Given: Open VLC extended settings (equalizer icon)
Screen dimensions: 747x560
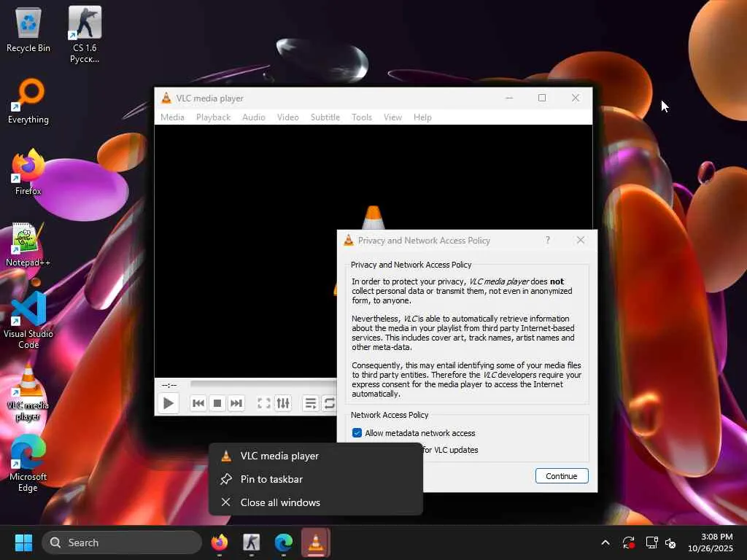Looking at the screenshot, I should tap(283, 403).
